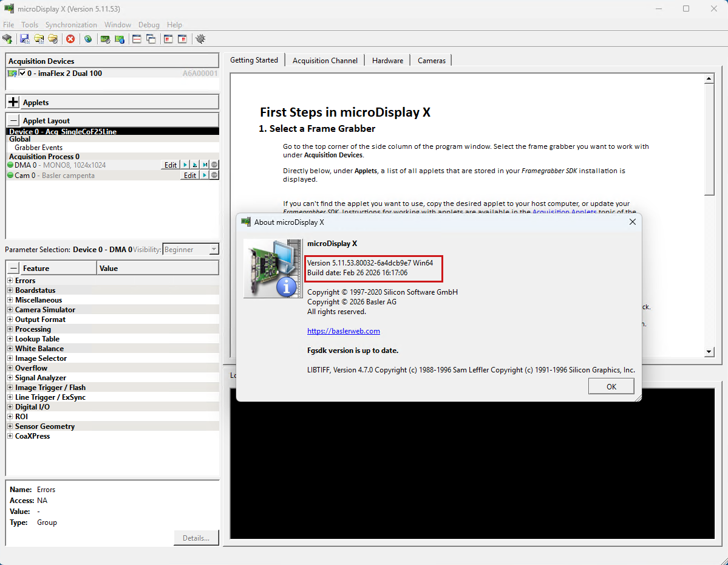Click the red stop/cancel icon in toolbar
Screen dimensions: 728x565
(x=70, y=39)
